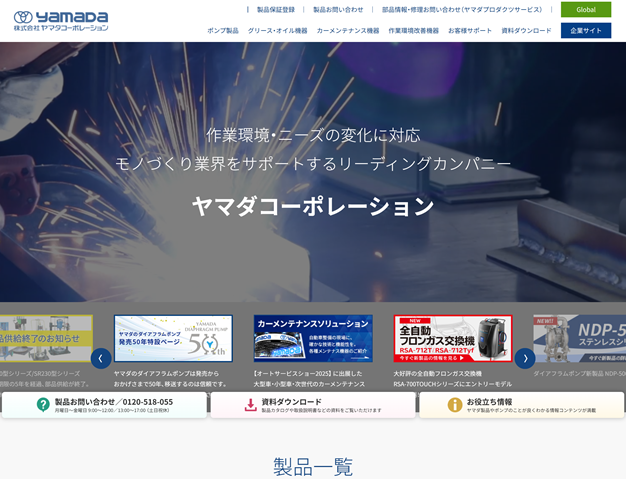This screenshot has height=479, width=626.
Task: Open the グリース・オイル機器 menu item
Action: [x=277, y=30]
